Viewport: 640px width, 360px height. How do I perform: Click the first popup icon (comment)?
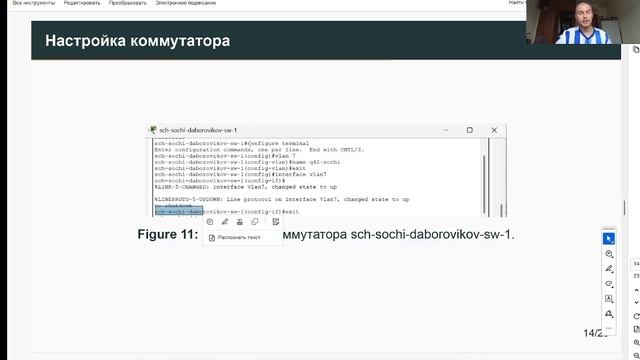[x=210, y=222]
